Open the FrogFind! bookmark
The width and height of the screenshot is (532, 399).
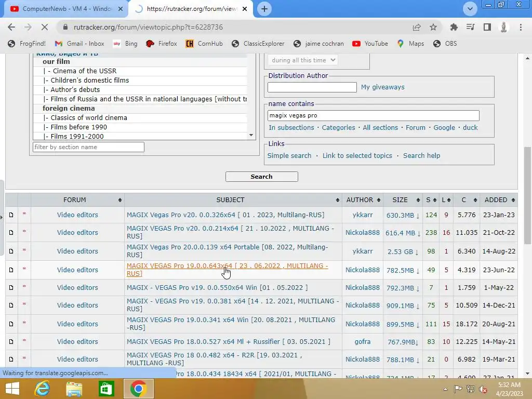(x=27, y=44)
